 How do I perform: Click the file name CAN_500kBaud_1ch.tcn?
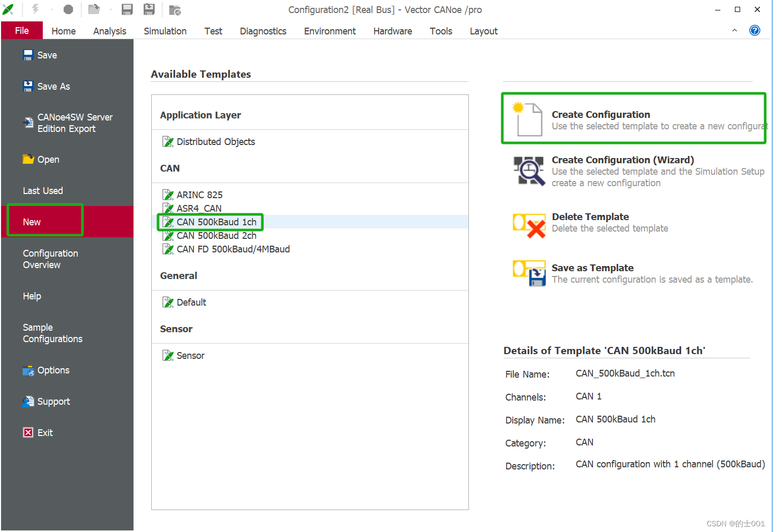(x=625, y=373)
